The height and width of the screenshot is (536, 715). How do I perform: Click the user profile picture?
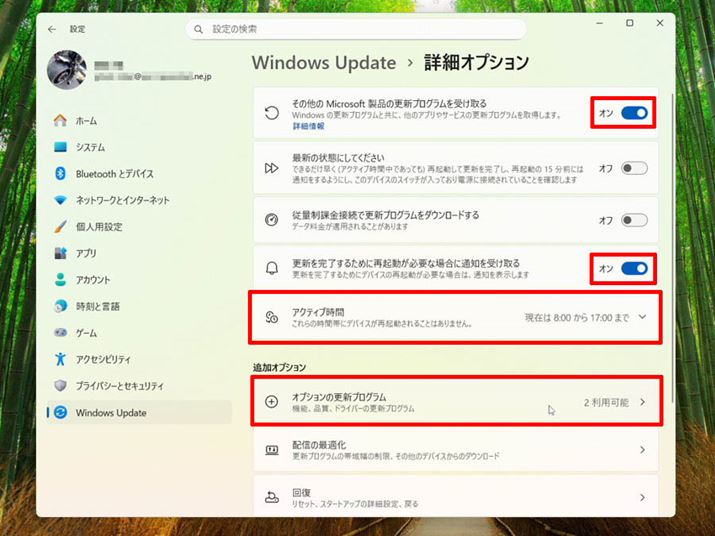67,70
